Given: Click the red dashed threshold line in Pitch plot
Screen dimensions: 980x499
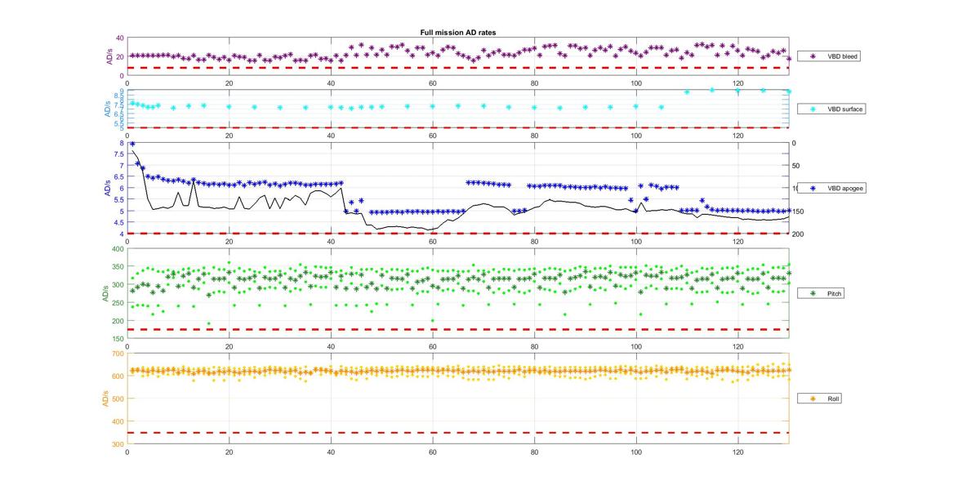Looking at the screenshot, I should pos(458,329).
